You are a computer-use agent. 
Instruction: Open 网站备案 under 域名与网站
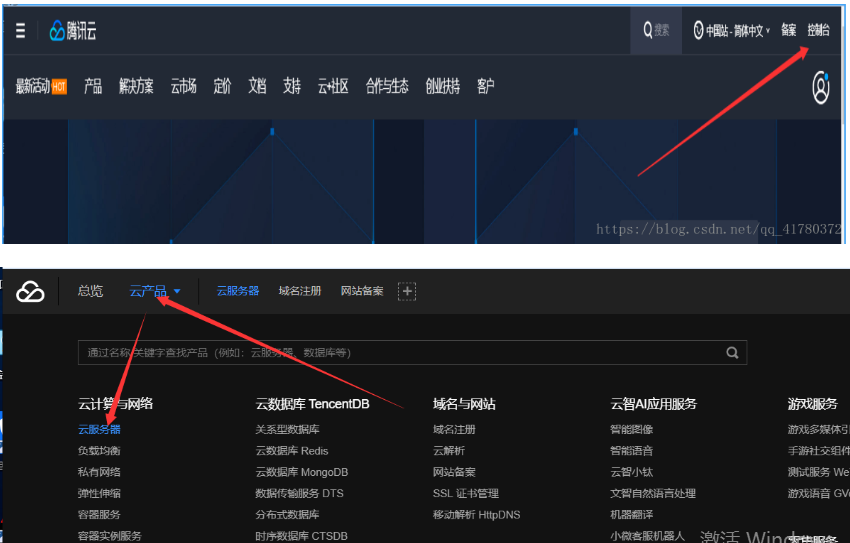tap(454, 472)
